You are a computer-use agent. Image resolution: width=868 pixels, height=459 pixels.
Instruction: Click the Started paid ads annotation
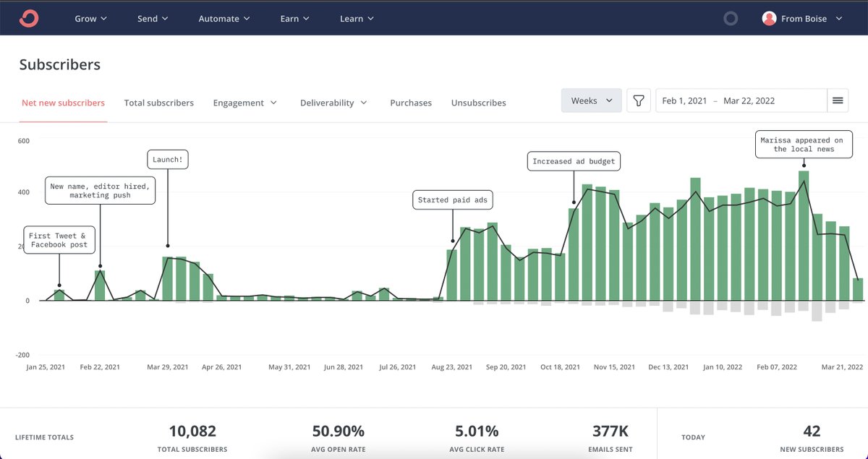tap(453, 200)
